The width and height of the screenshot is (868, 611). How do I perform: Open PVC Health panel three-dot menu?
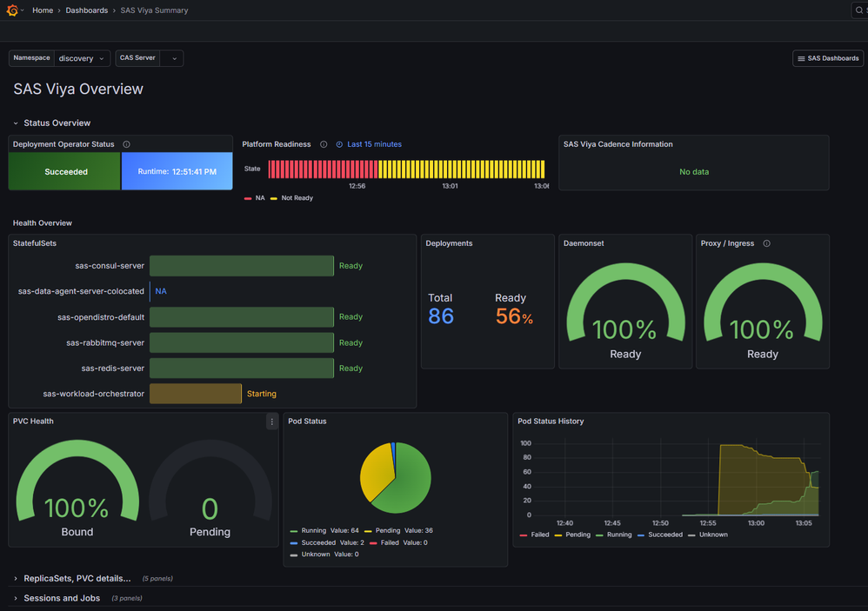pos(272,422)
